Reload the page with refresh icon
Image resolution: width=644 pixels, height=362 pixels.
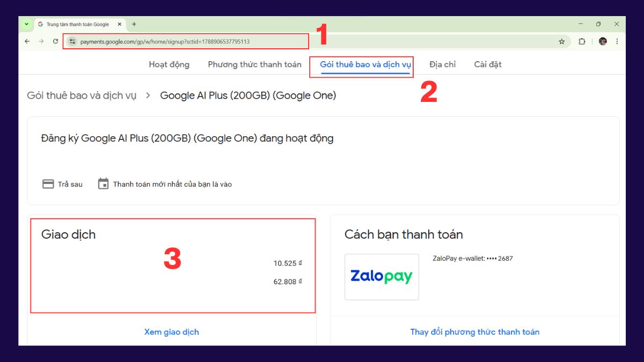(x=55, y=41)
